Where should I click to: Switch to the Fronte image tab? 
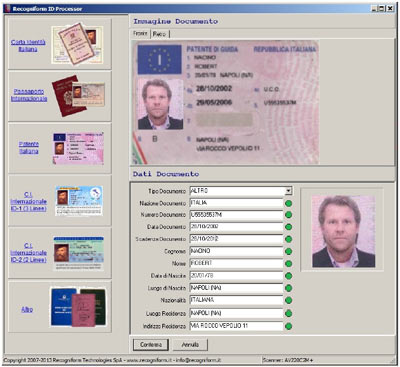tap(140, 33)
